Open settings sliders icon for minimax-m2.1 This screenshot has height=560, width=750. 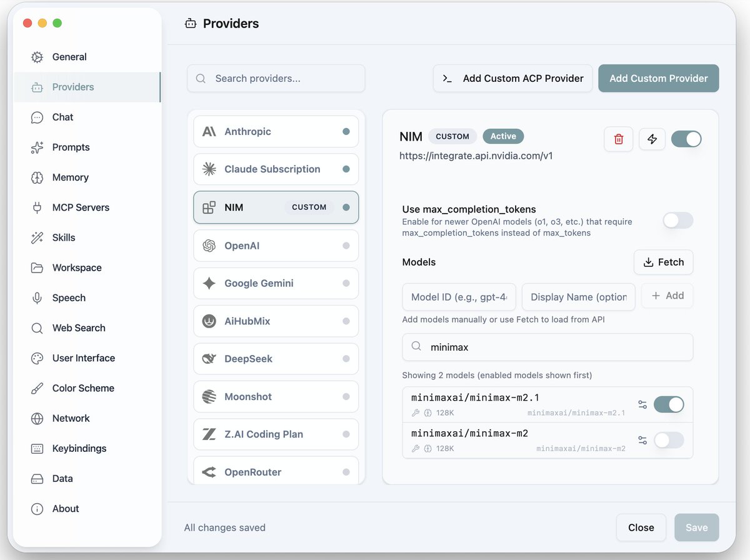[642, 405]
